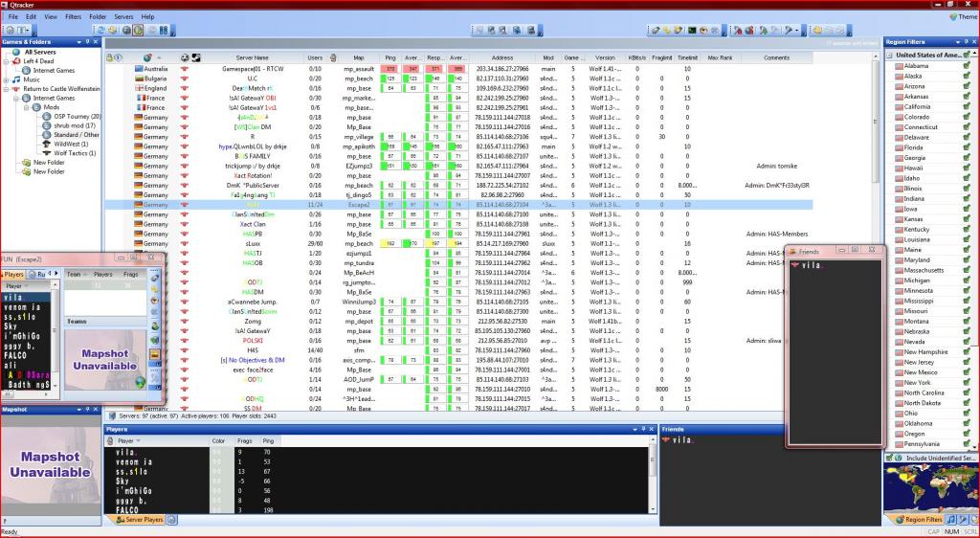The height and width of the screenshot is (538, 980).
Task: Click the pin icon on Region Filters panel
Action: (965, 42)
